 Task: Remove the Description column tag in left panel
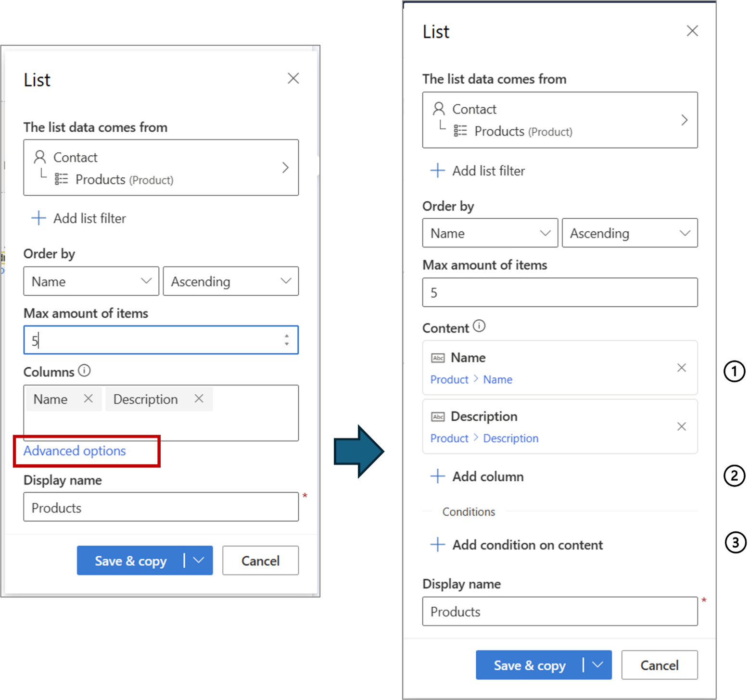(199, 399)
